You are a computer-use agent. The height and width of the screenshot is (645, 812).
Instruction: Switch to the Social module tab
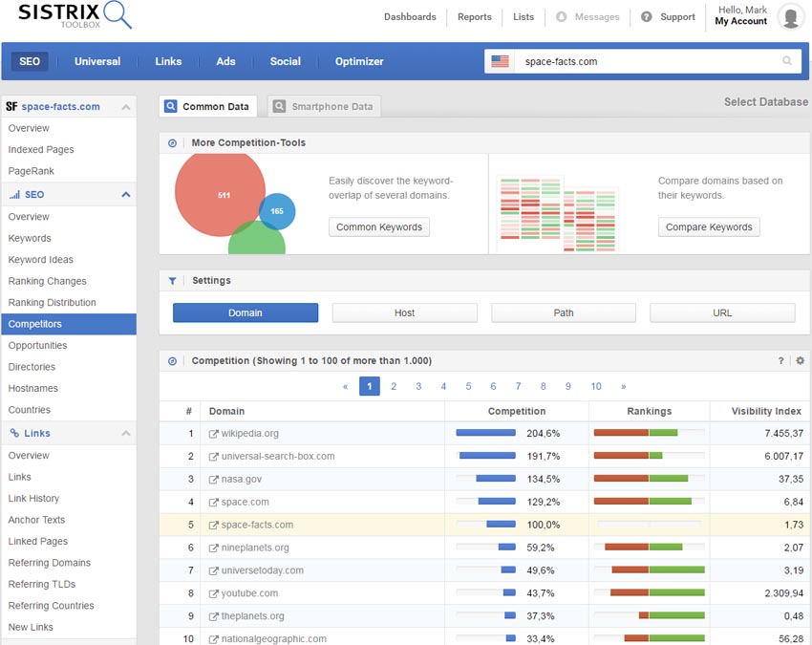[x=286, y=61]
